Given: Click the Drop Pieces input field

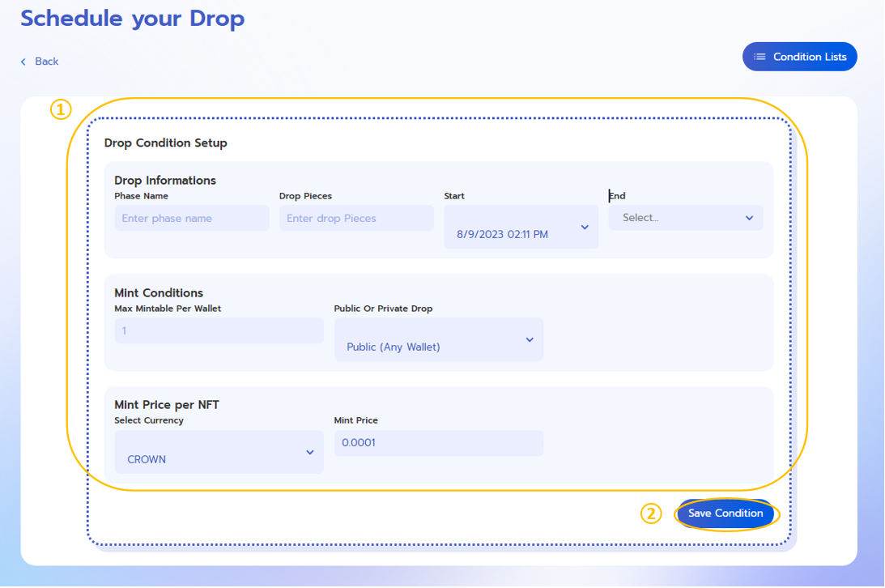Looking at the screenshot, I should tap(356, 218).
